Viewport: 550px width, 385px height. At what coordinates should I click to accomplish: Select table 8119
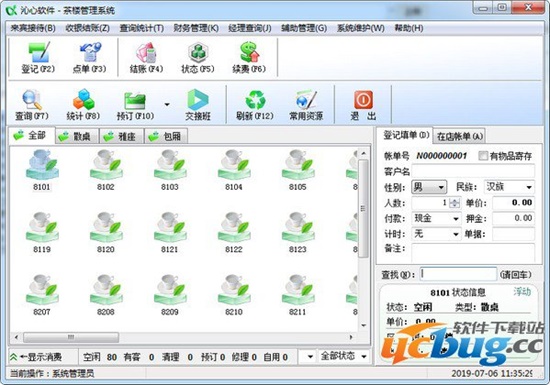42,233
